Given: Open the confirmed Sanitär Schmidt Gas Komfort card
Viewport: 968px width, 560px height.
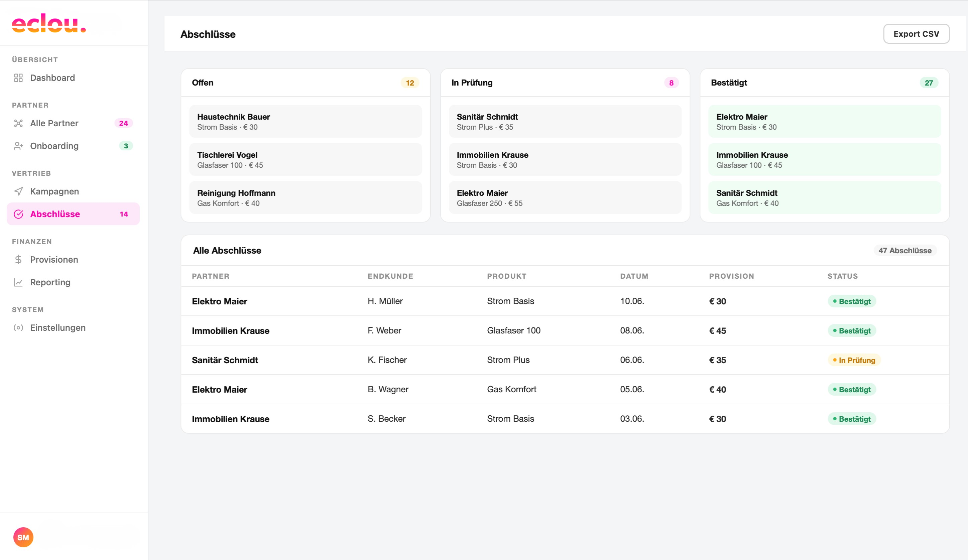Looking at the screenshot, I should pos(825,198).
